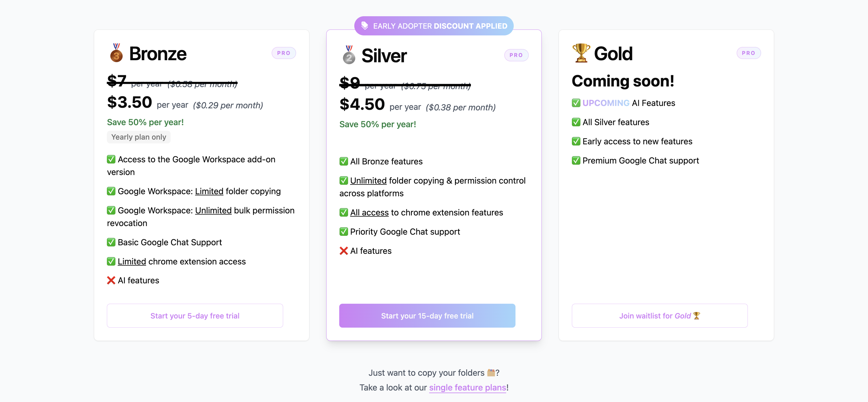The height and width of the screenshot is (402, 868).
Task: Click the green check next to 'All Bronze features'
Action: 343,161
